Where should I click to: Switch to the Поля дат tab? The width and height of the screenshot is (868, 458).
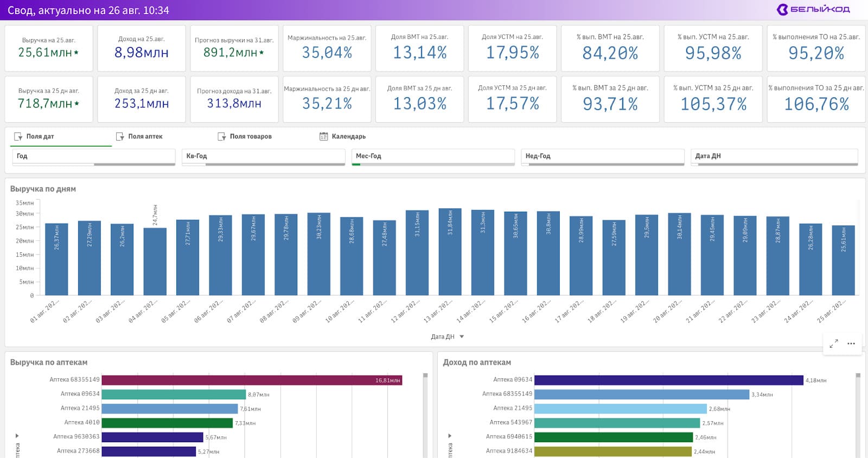coord(61,137)
